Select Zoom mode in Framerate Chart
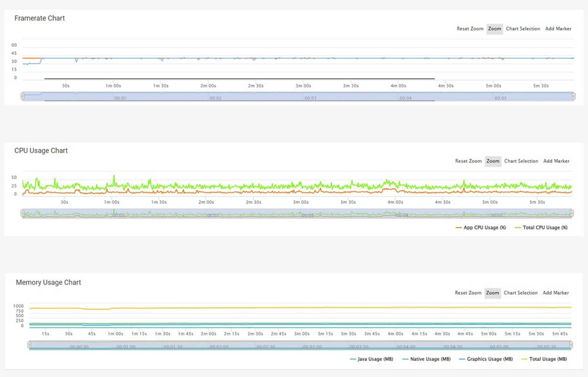This screenshot has width=588, height=377. coord(494,29)
